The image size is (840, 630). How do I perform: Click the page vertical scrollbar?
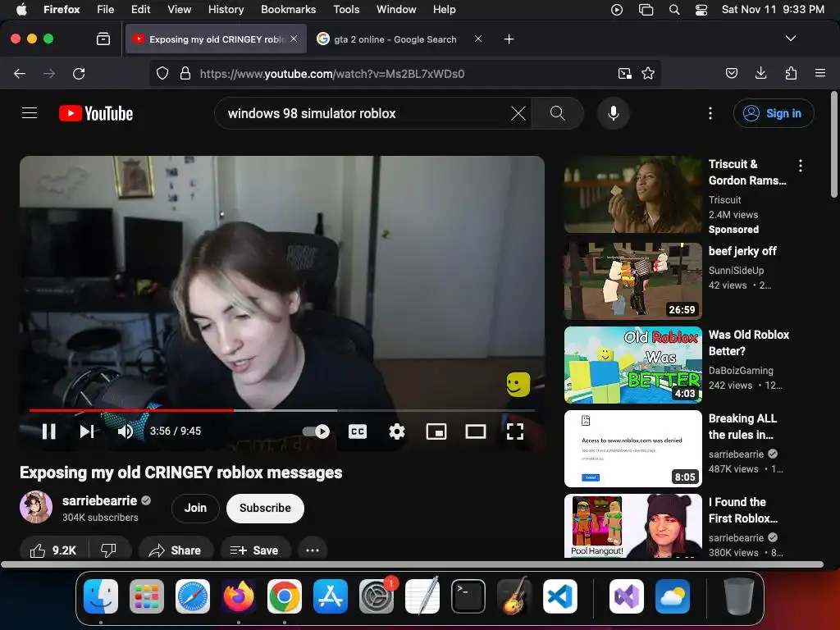834,144
